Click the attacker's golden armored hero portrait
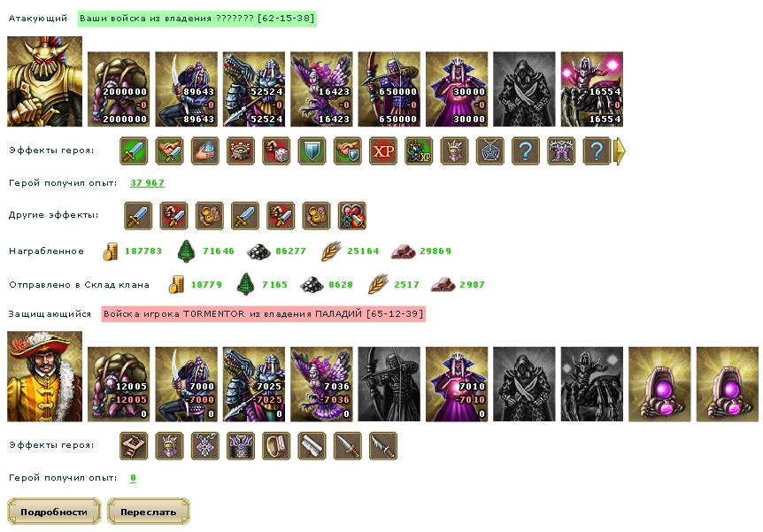This screenshot has width=763, height=532. (45, 81)
